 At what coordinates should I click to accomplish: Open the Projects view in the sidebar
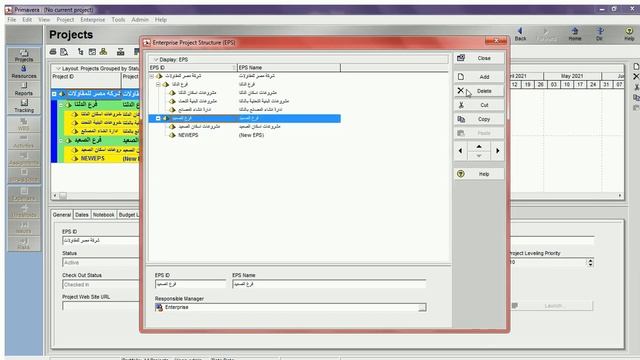pyautogui.click(x=24, y=56)
